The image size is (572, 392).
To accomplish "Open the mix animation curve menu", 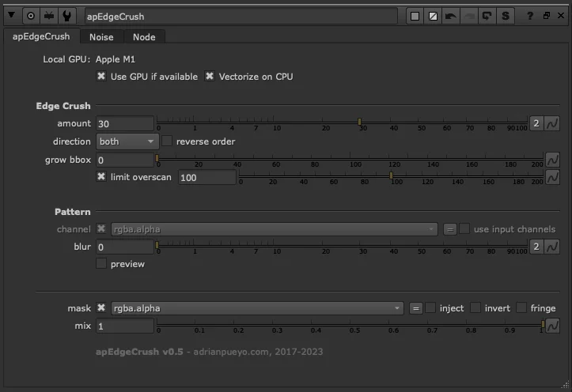I will tap(552, 326).
